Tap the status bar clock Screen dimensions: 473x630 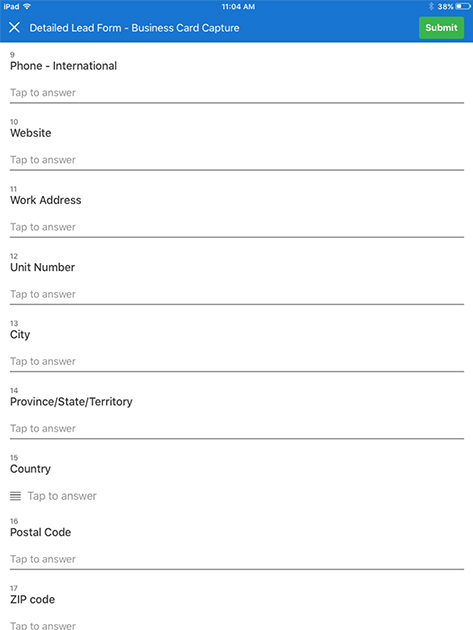coord(238,6)
